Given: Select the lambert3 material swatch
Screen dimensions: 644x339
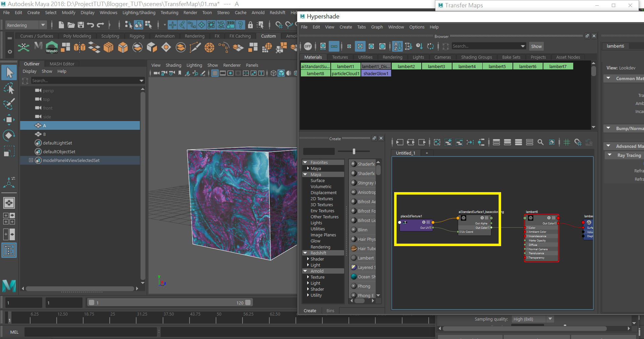Looking at the screenshot, I should click(436, 66).
